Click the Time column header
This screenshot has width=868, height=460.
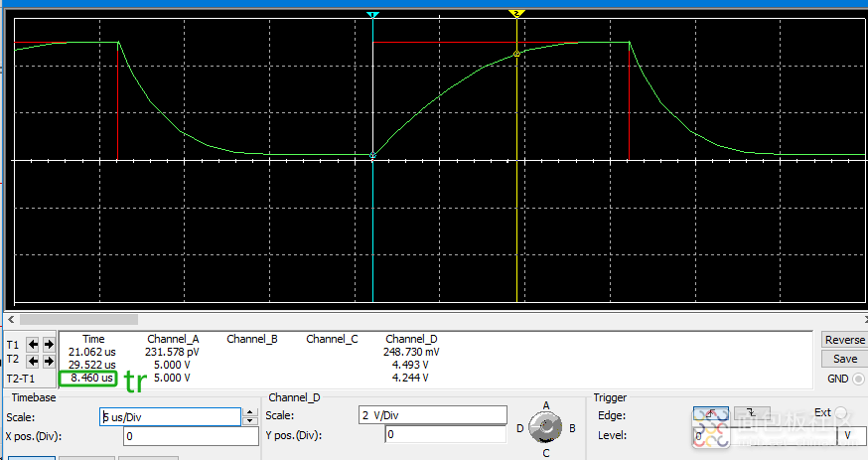click(93, 339)
